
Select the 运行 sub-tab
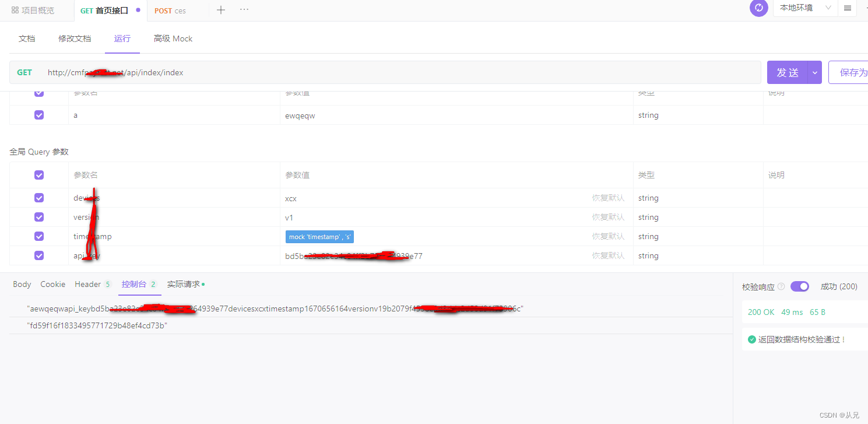[122, 38]
